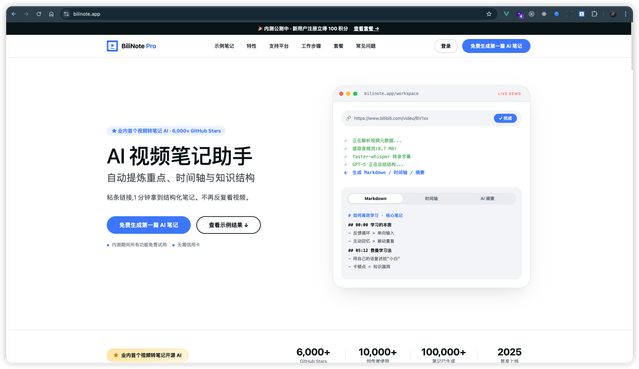Image resolution: width=639 pixels, height=369 pixels.
Task: Open the 常见问题 nav item
Action: (x=366, y=46)
